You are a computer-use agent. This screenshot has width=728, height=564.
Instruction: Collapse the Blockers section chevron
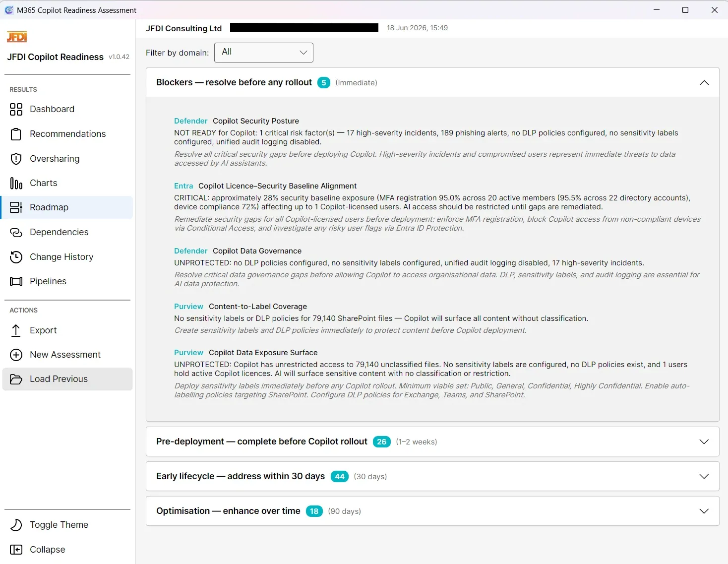pyautogui.click(x=704, y=83)
